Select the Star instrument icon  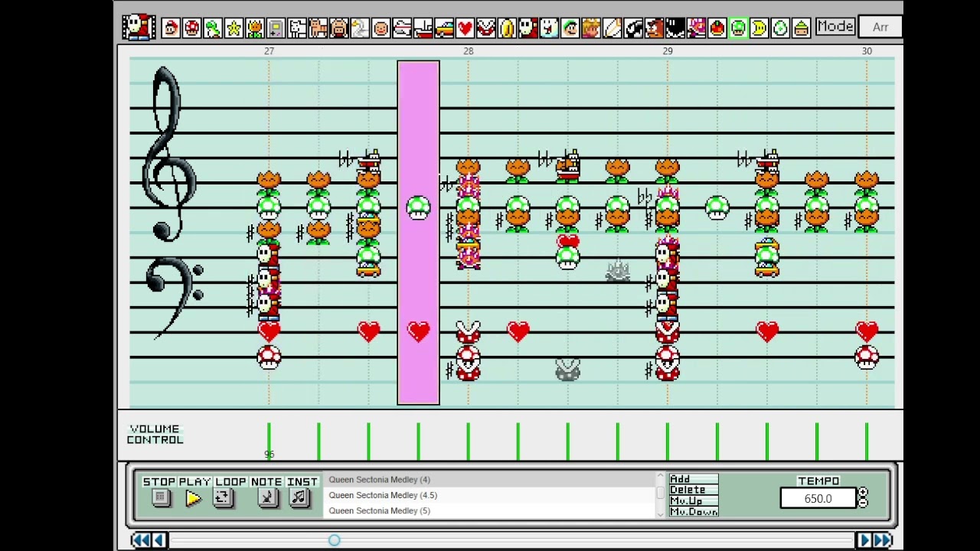click(x=234, y=28)
